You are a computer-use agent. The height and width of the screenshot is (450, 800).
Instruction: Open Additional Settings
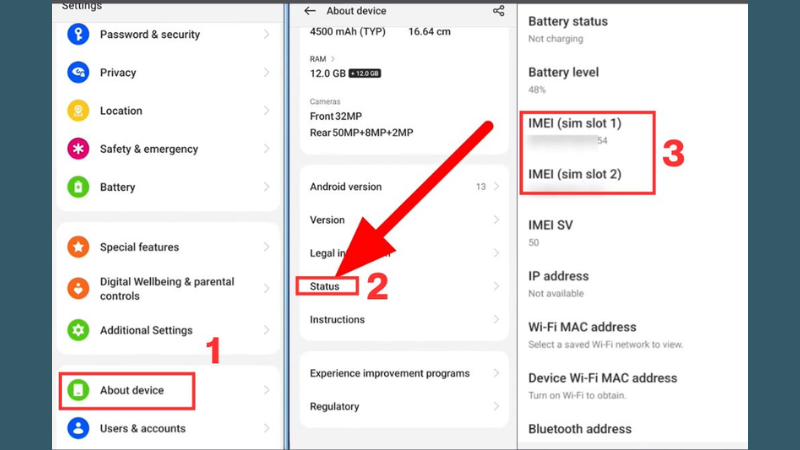(168, 330)
